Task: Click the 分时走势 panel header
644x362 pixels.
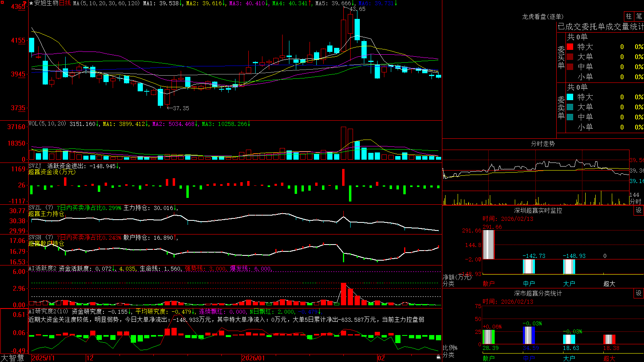Action: click(543, 144)
